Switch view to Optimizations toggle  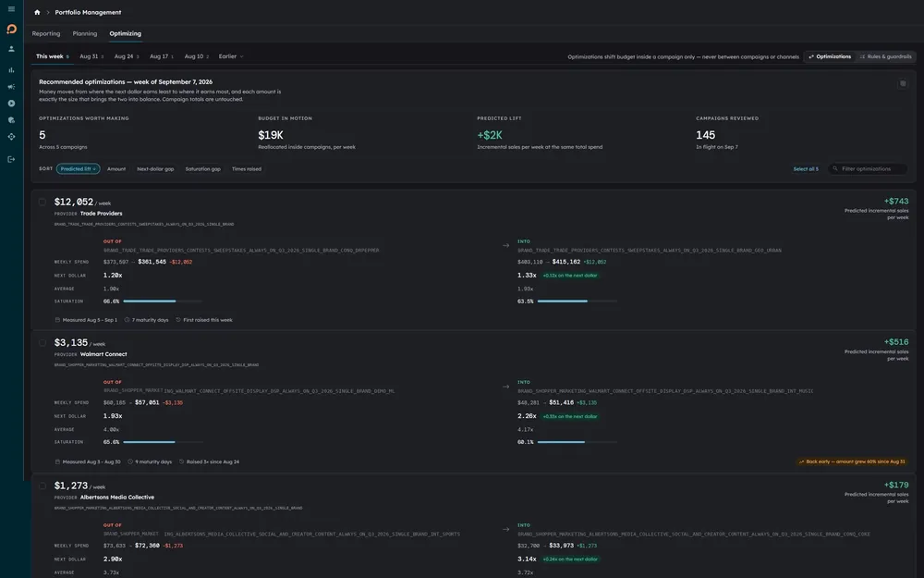829,56
